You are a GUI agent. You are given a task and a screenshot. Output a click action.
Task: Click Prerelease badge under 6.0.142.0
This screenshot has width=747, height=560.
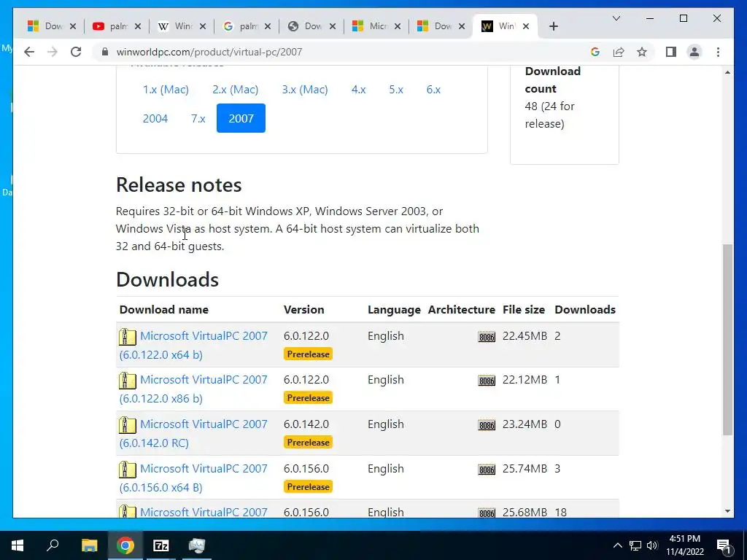coord(309,443)
